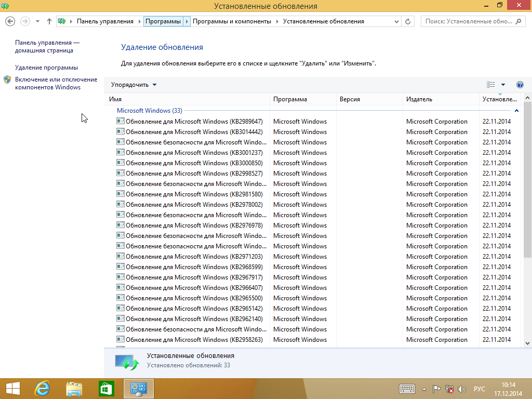Click icon of update KB3000850
This screenshot has width=532, height=399.
(120, 163)
